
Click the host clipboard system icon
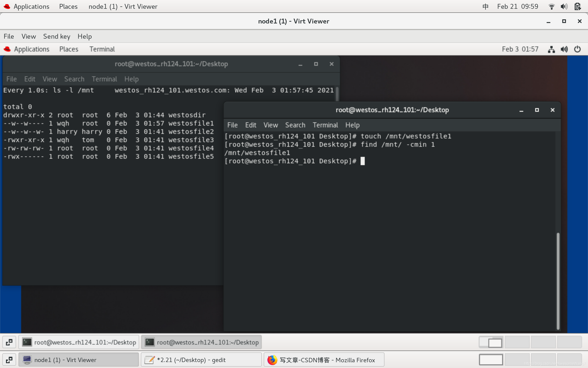point(578,7)
